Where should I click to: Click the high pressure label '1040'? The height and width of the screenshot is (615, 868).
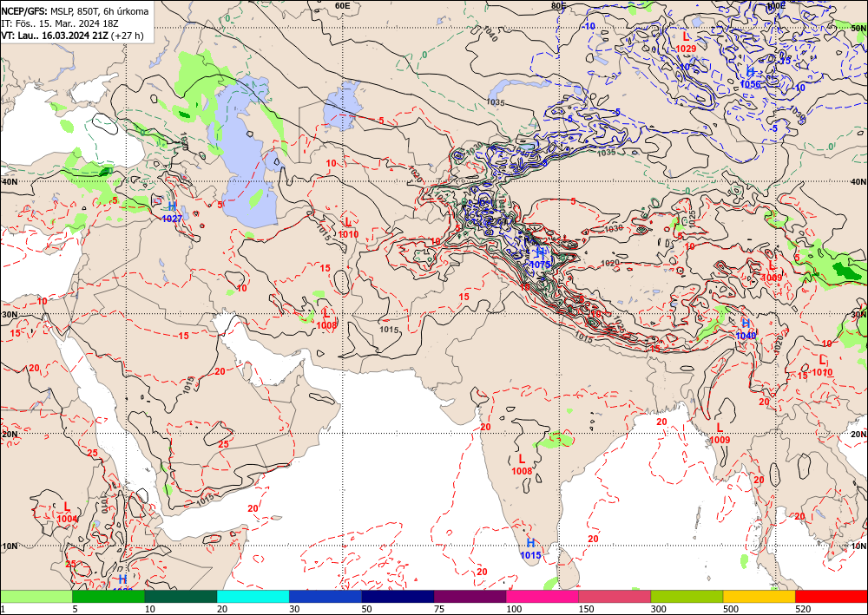click(746, 335)
